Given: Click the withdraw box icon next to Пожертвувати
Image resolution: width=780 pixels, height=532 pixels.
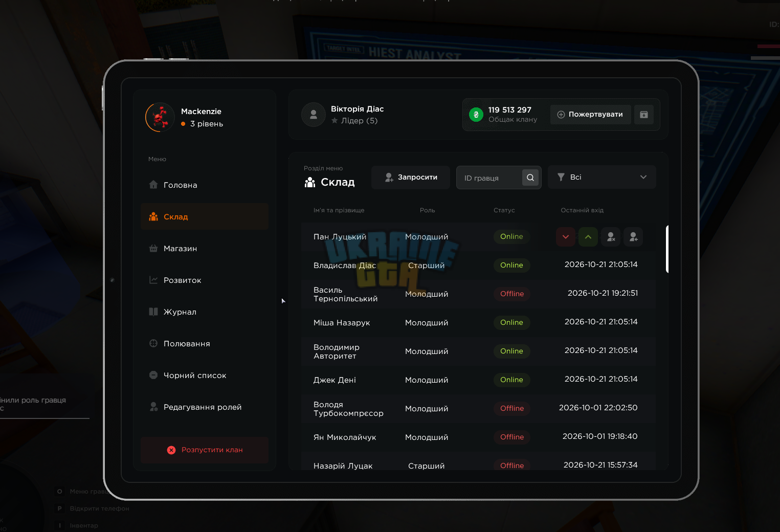Looking at the screenshot, I should click(644, 115).
